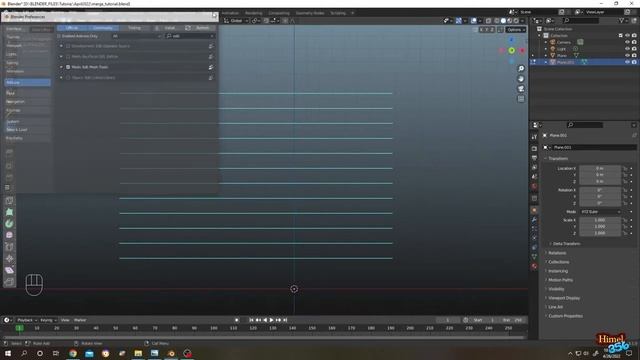Expand the Relations panel

pos(557,253)
